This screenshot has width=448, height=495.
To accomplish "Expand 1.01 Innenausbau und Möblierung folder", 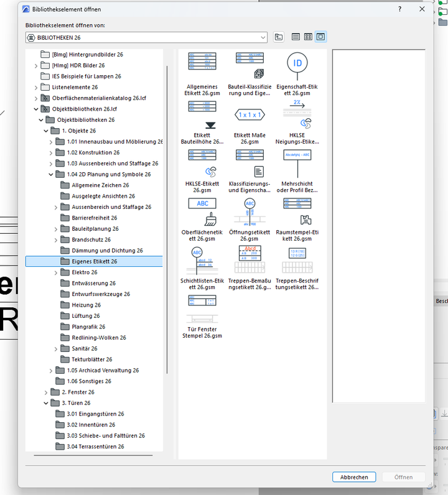I will coord(51,142).
